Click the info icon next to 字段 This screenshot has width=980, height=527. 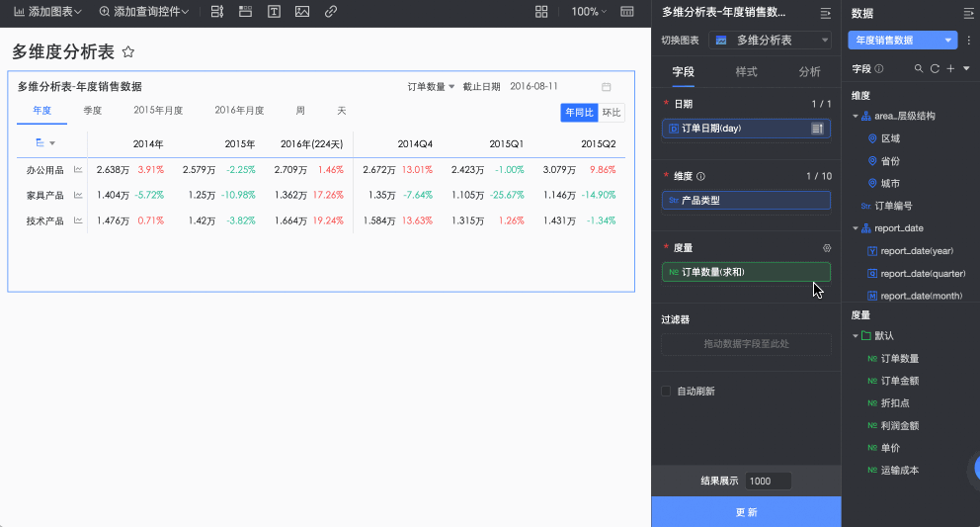pos(879,69)
